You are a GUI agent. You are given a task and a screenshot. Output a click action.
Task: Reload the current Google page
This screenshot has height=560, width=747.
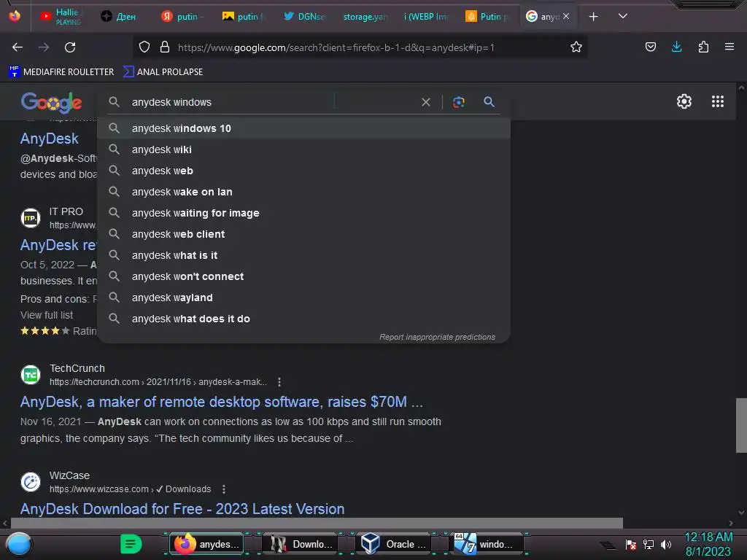pyautogui.click(x=70, y=47)
